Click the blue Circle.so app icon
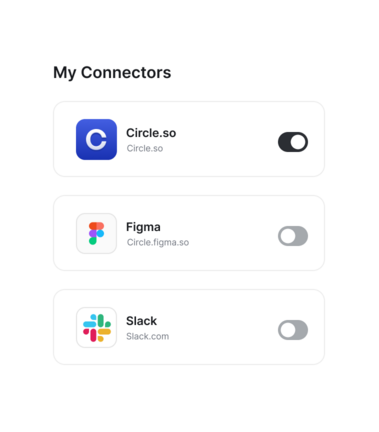Image resolution: width=379 pixels, height=432 pixels. point(96,139)
